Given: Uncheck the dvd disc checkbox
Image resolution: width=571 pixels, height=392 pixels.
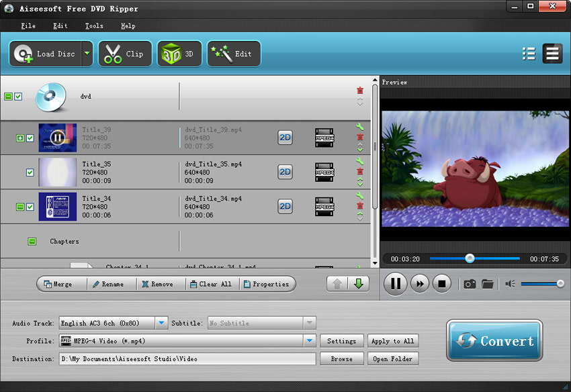Looking at the screenshot, I should (x=18, y=97).
